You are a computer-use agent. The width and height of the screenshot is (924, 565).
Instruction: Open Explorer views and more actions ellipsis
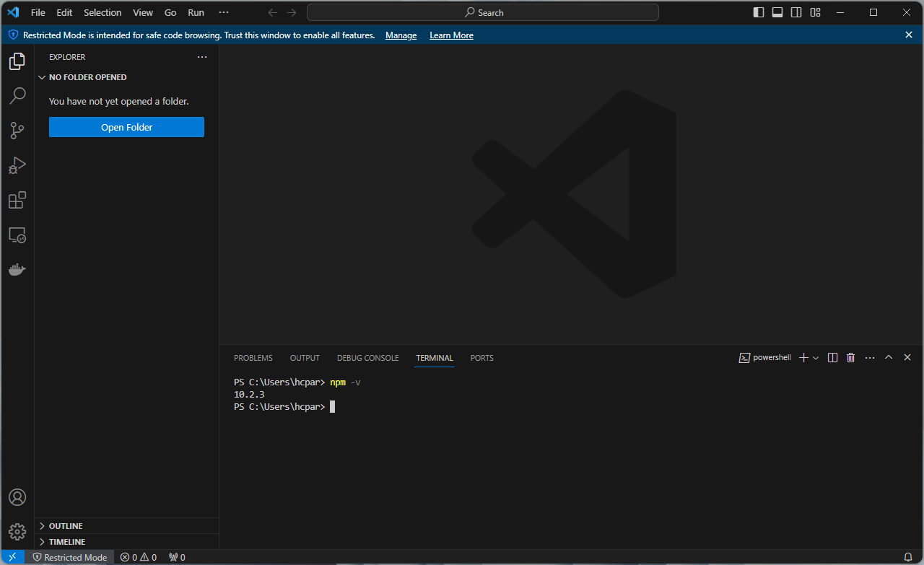pos(202,57)
